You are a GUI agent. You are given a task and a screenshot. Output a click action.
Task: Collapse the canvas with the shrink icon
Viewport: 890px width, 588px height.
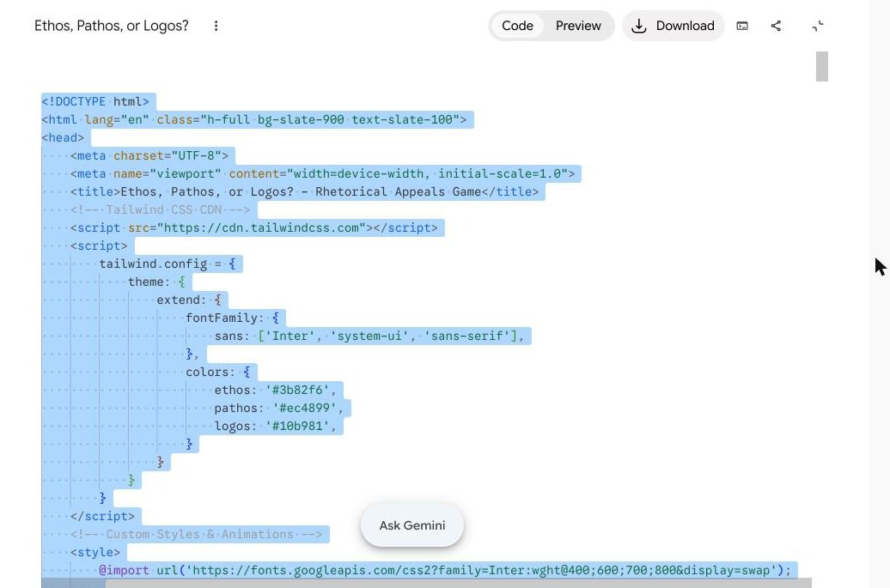[817, 26]
